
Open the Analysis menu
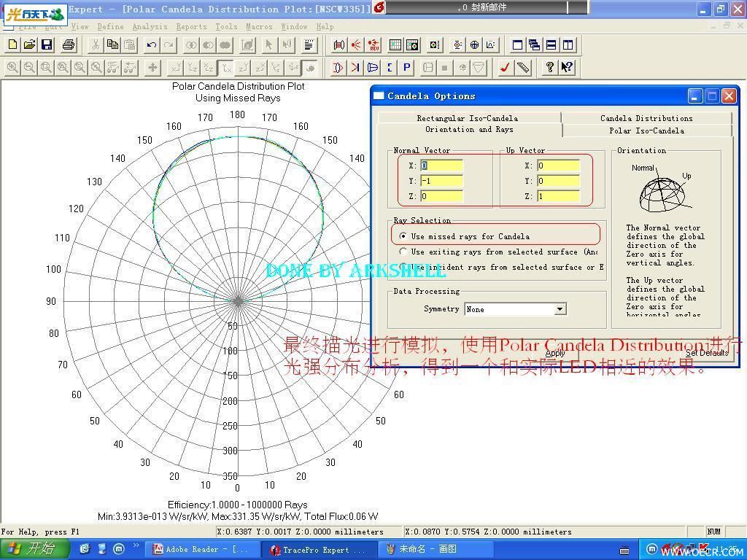point(150,27)
